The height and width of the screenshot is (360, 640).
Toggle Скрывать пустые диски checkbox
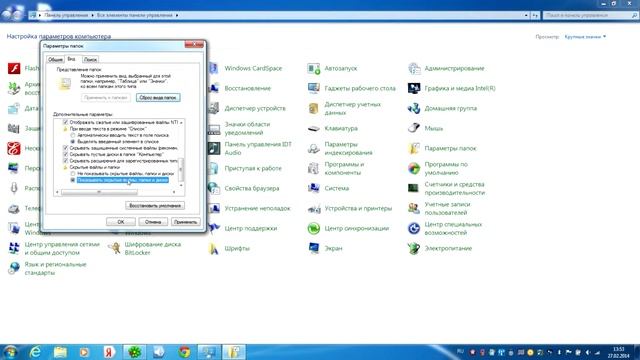coord(65,154)
